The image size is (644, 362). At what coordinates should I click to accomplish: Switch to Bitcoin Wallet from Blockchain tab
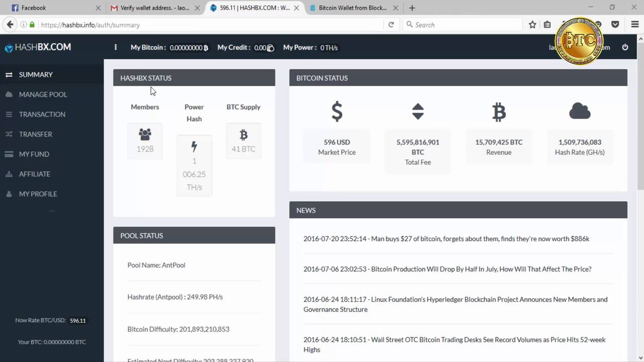354,8
